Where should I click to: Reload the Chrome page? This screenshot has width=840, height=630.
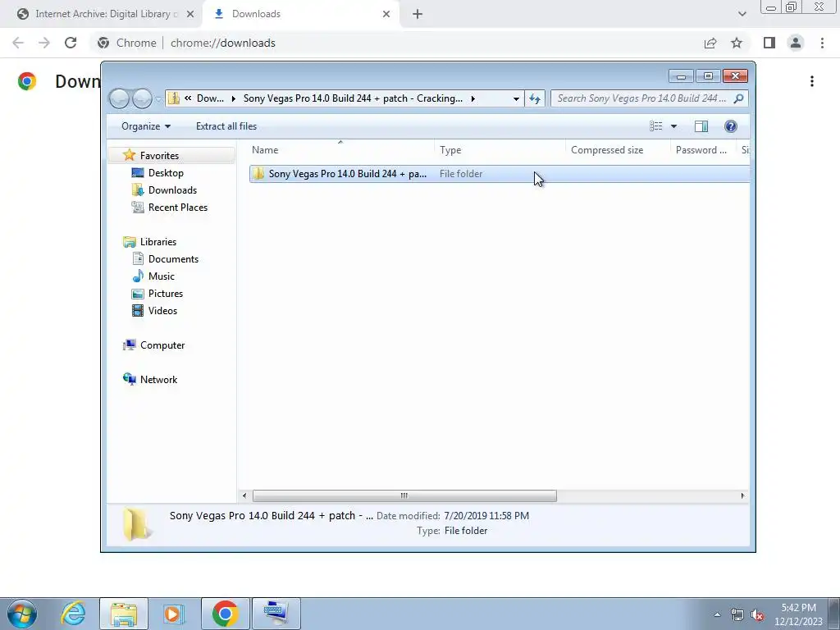tap(71, 43)
